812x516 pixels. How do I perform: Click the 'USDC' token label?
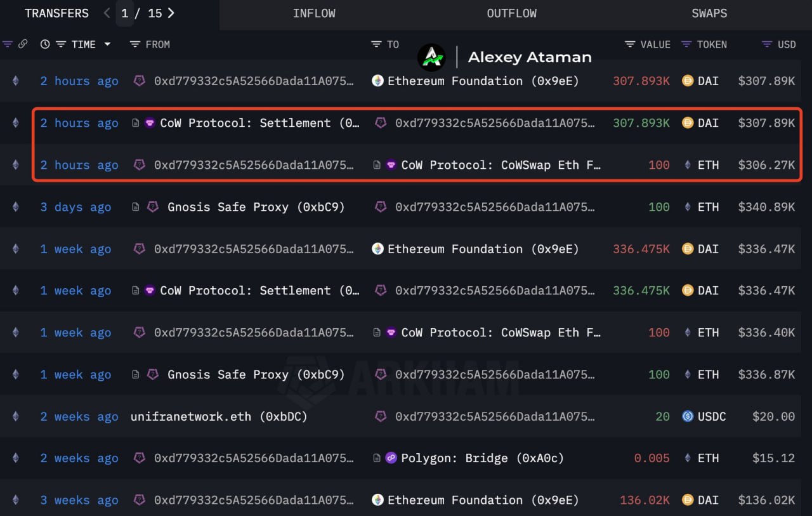[712, 416]
